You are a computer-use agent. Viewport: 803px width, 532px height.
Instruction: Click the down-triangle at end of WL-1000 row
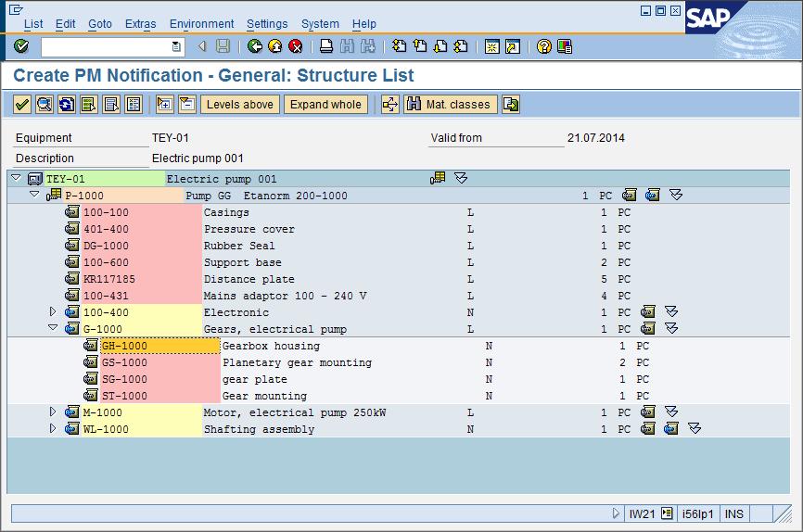(695, 428)
